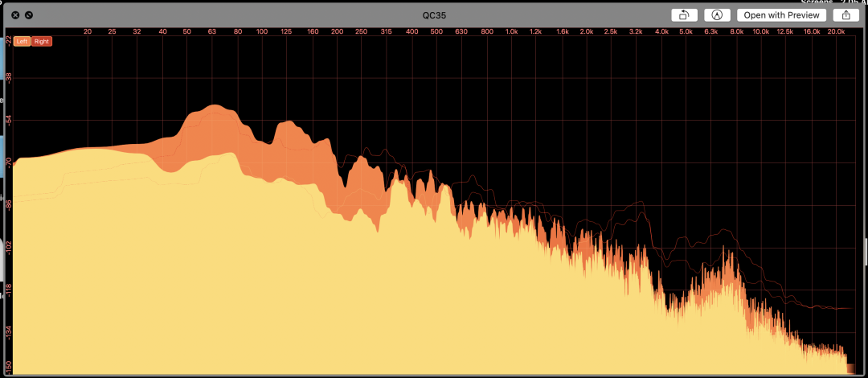Click the 1.2k frequency label
Image resolution: width=868 pixels, height=378 pixels.
pyautogui.click(x=535, y=32)
